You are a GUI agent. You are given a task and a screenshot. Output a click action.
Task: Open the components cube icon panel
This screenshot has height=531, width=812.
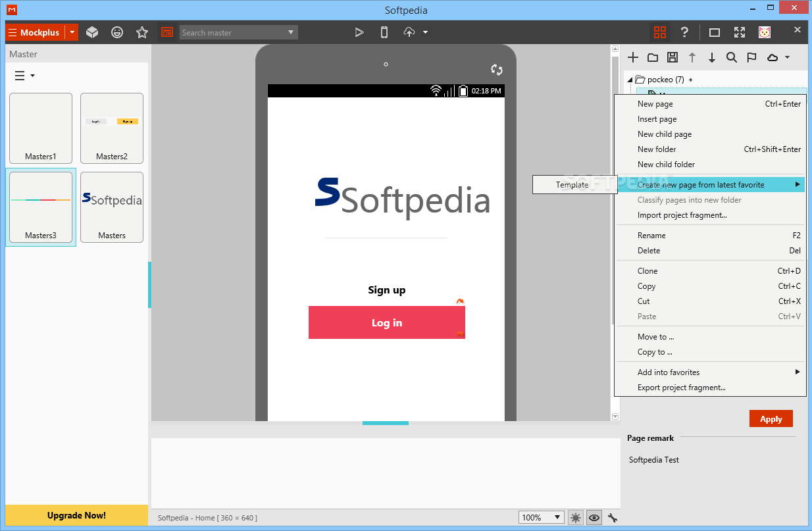92,32
